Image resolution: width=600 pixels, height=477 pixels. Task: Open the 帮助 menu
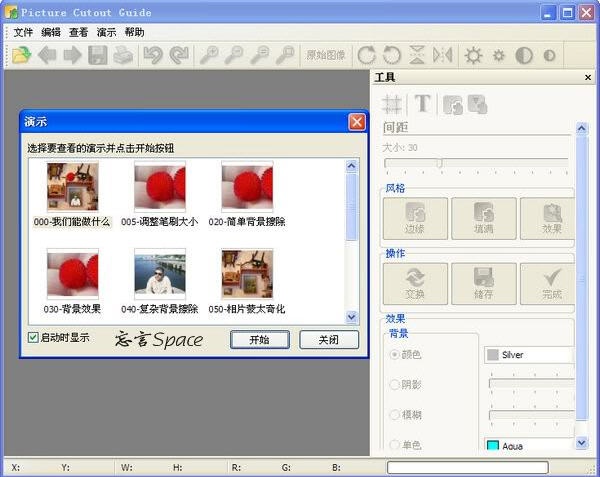(x=134, y=32)
